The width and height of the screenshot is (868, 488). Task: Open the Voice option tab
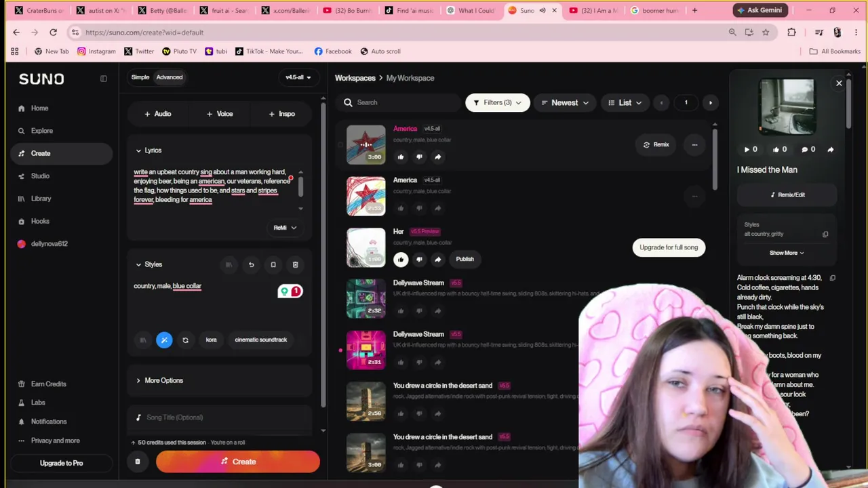click(220, 114)
